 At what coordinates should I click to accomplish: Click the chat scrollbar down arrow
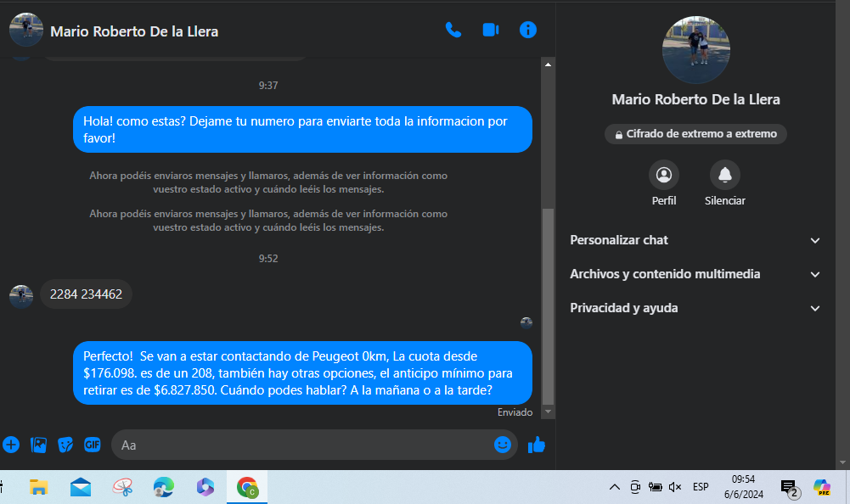(549, 412)
